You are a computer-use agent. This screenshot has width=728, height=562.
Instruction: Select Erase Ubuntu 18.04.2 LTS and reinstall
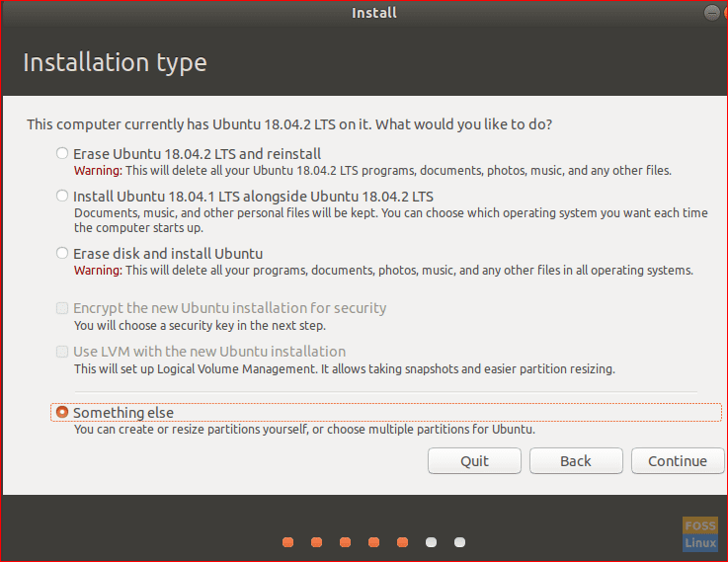[62, 153]
